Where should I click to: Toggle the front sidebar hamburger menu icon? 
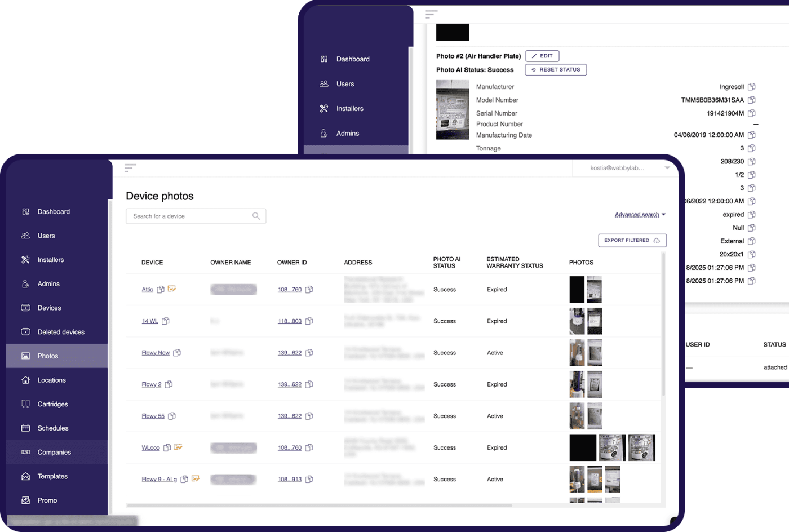pyautogui.click(x=130, y=168)
